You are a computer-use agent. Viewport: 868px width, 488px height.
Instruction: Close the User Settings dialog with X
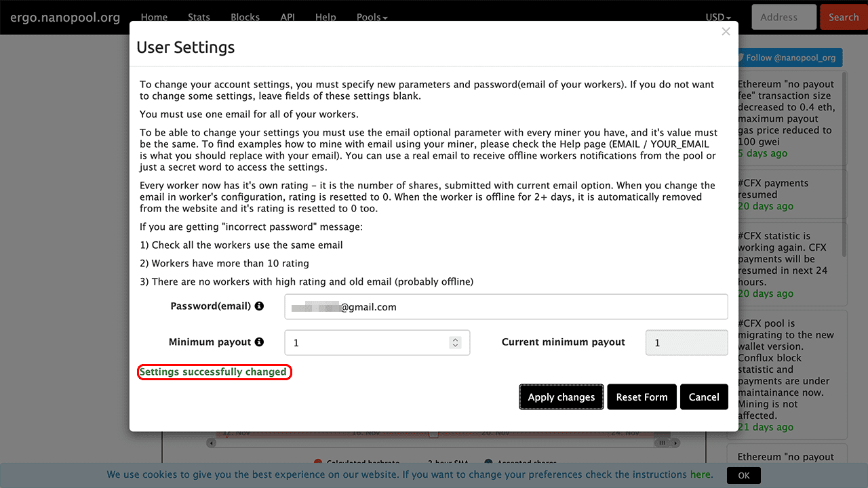[x=726, y=32]
